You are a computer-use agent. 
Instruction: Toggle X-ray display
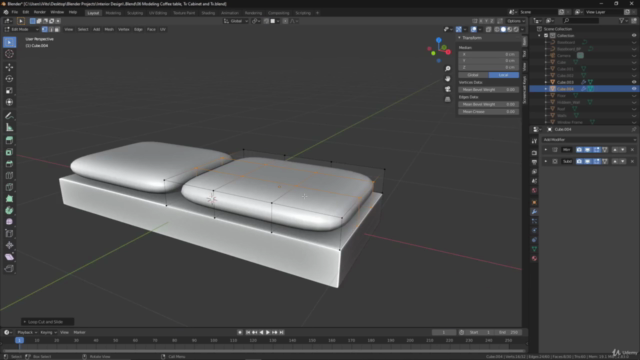pyautogui.click(x=489, y=29)
